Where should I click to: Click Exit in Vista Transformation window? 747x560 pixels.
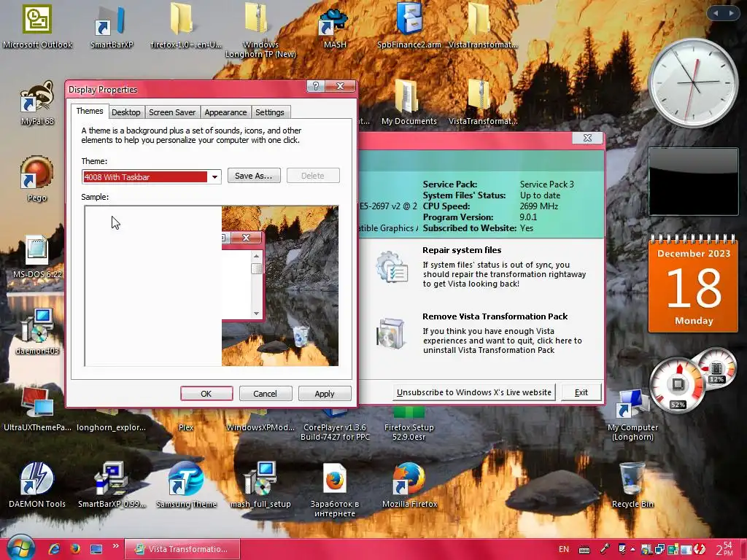pyautogui.click(x=581, y=392)
